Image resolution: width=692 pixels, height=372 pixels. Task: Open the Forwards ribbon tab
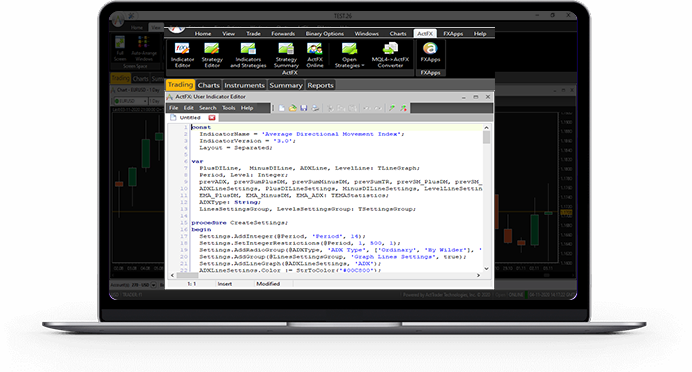tap(283, 34)
